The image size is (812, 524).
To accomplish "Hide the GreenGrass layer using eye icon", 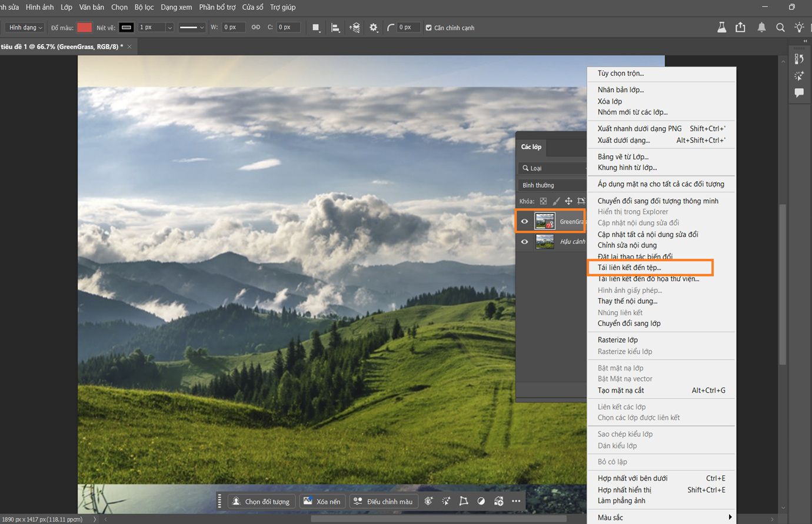I will (525, 222).
